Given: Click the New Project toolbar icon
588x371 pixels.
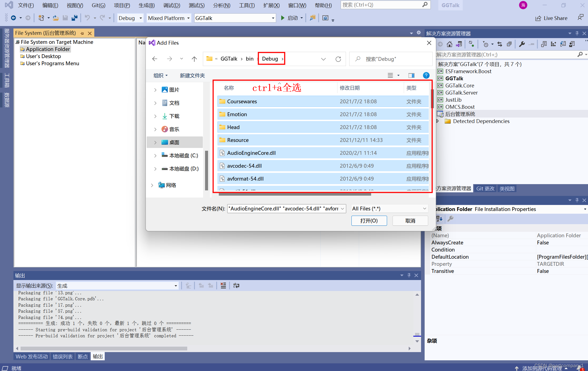Looking at the screenshot, I should [41, 18].
